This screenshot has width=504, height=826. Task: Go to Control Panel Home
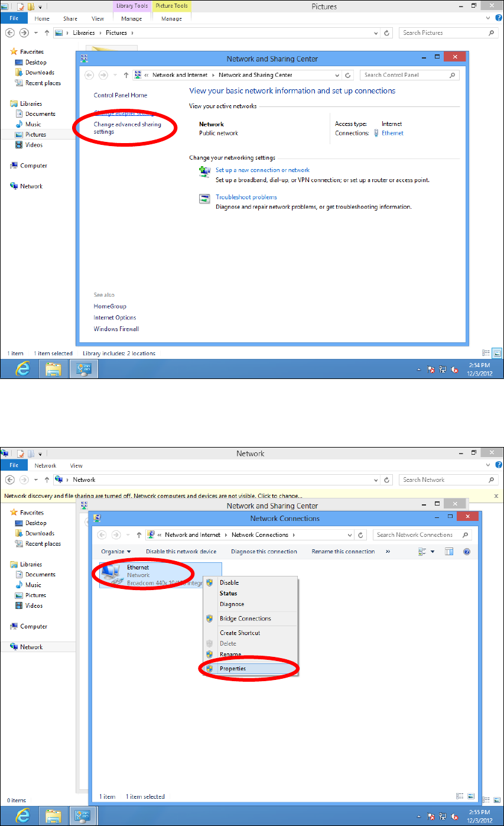121,95
